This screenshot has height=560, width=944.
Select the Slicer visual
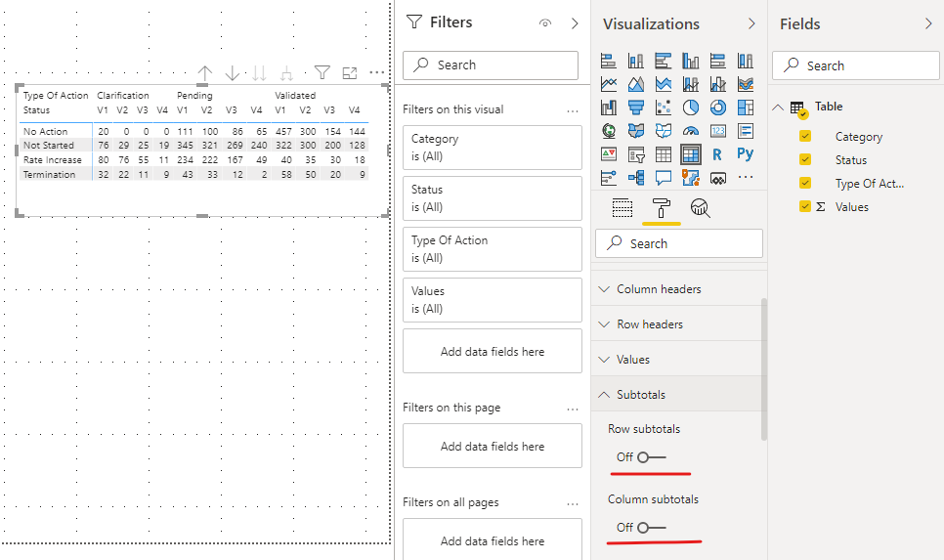click(636, 154)
